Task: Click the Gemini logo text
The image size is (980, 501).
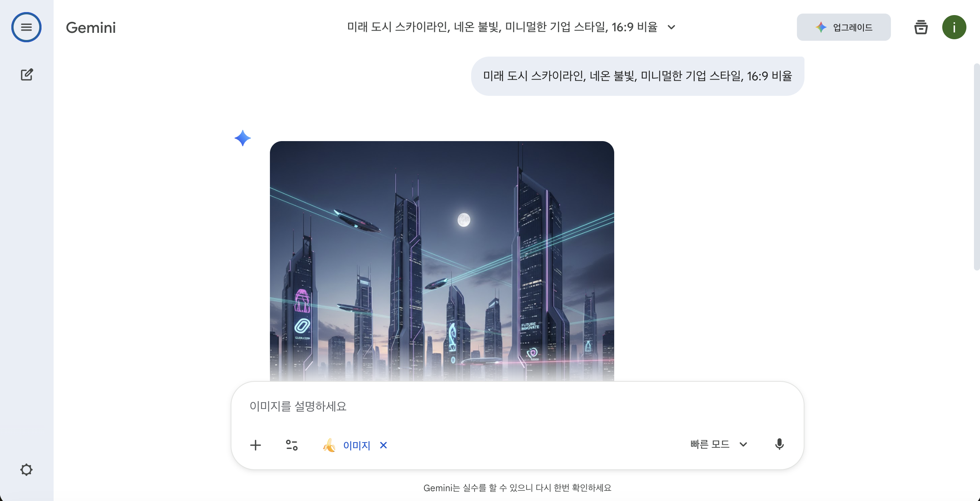Action: (x=91, y=28)
